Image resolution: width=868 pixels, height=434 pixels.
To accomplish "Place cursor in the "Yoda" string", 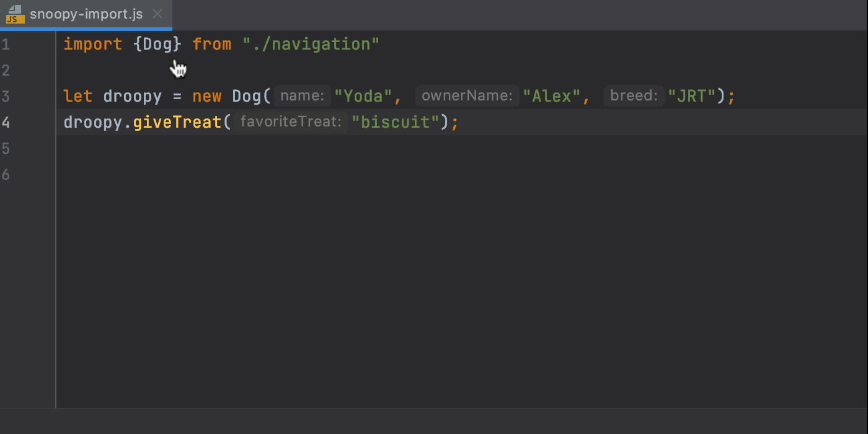I will coord(363,97).
